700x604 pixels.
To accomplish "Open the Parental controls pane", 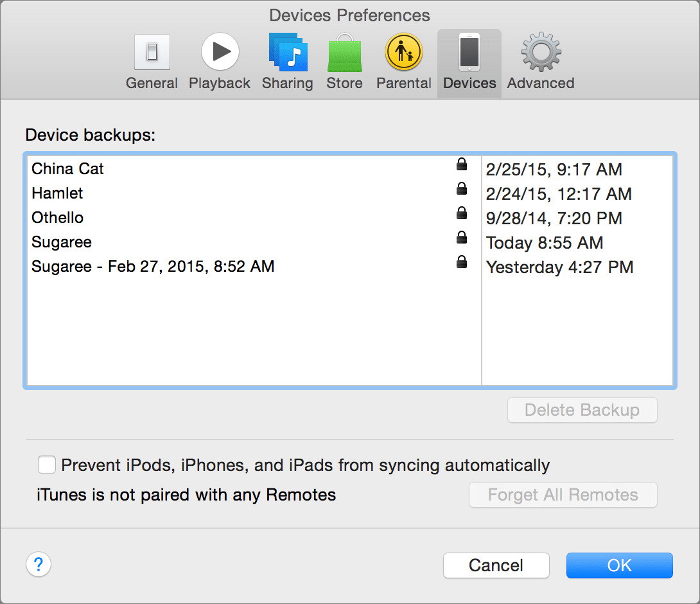I will click(403, 62).
